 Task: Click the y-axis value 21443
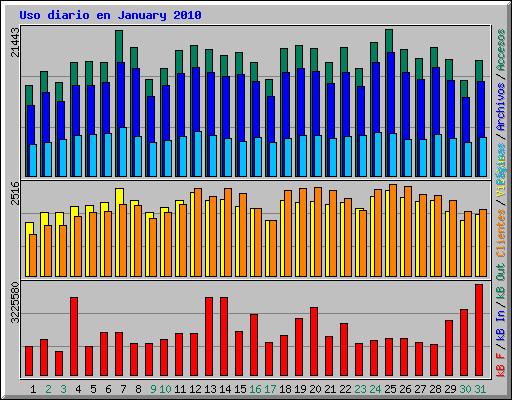point(15,42)
